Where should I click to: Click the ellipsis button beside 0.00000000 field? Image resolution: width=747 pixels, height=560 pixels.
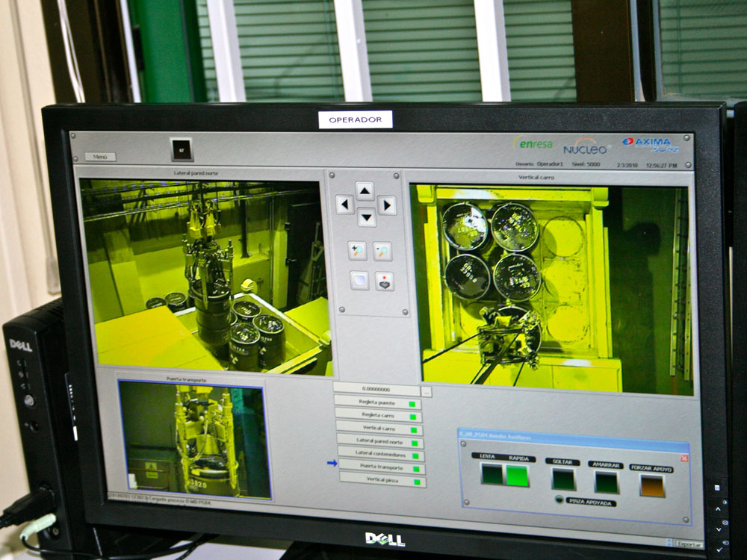click(x=426, y=391)
